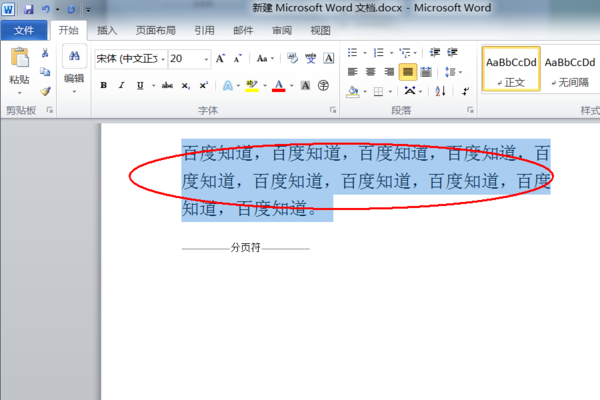
Task: Insert enclosed character 字 icon
Action: [x=323, y=85]
